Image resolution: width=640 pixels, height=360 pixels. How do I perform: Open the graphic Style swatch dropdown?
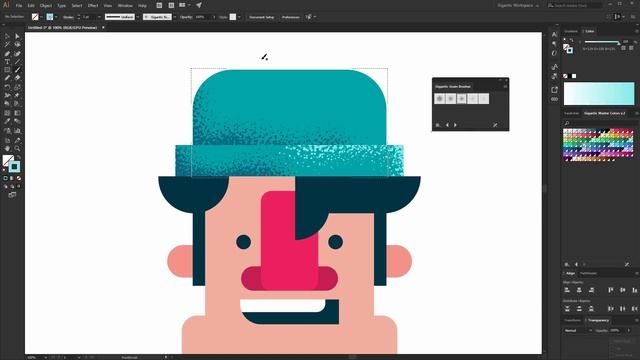(x=239, y=17)
